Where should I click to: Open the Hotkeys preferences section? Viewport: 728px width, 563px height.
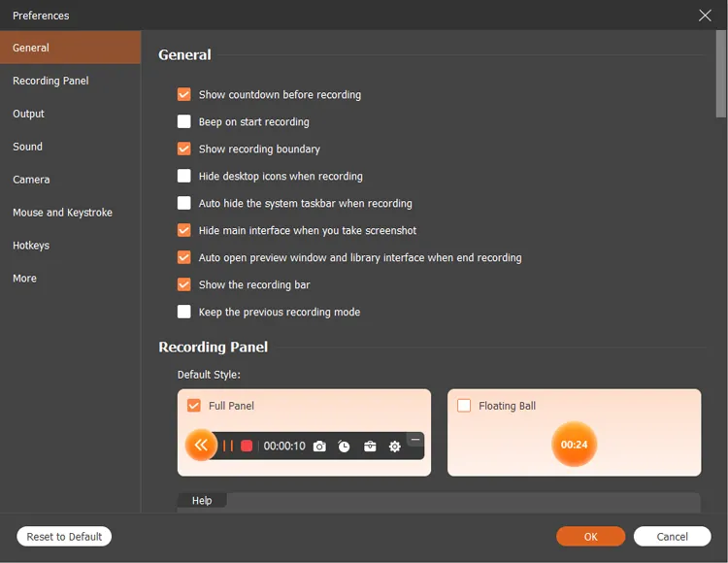click(31, 246)
